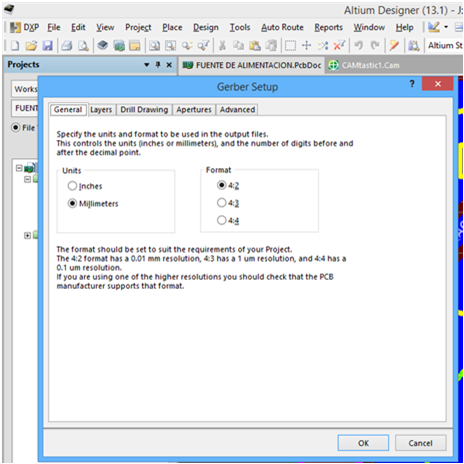
Task: Click the Print icon in toolbar
Action: tap(67, 45)
